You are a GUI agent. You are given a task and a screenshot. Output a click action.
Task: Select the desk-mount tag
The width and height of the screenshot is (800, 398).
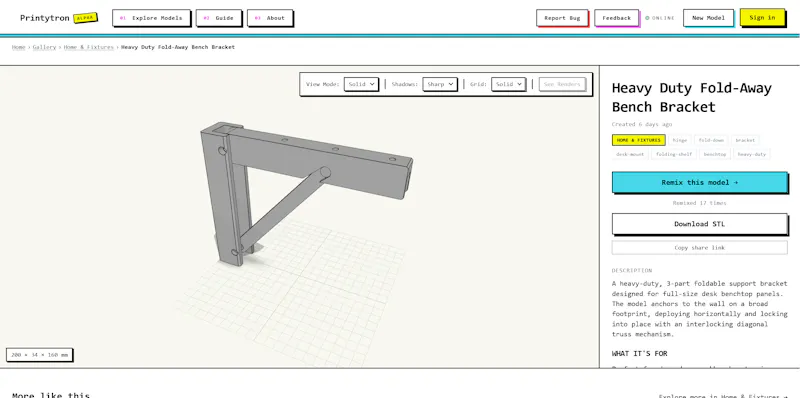pyautogui.click(x=630, y=154)
